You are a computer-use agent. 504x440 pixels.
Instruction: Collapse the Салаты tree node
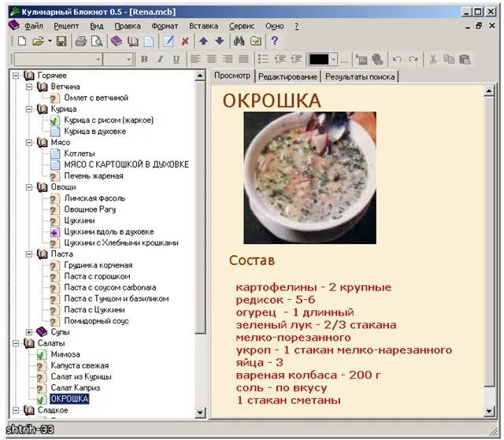pos(16,343)
